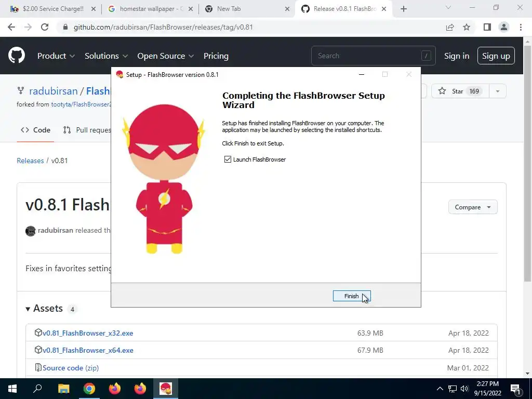Open the Chrome three-dot menu
The height and width of the screenshot is (399, 532).
[x=521, y=27]
